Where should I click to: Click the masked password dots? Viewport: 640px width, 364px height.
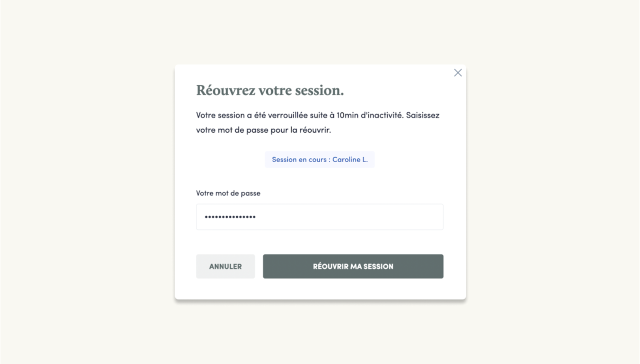tap(230, 217)
